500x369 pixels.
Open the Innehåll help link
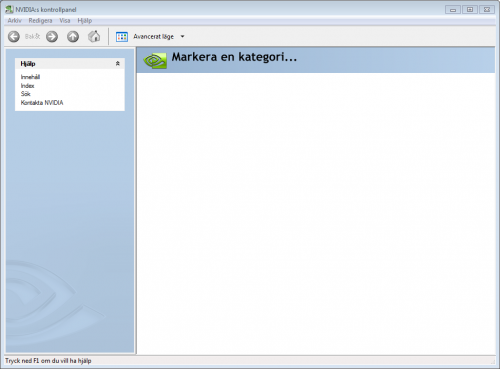(x=30, y=77)
